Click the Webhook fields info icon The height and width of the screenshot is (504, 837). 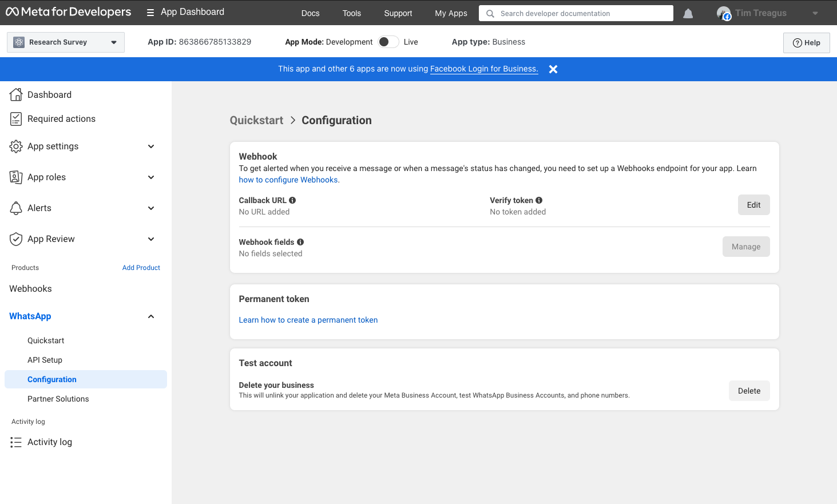tap(300, 242)
